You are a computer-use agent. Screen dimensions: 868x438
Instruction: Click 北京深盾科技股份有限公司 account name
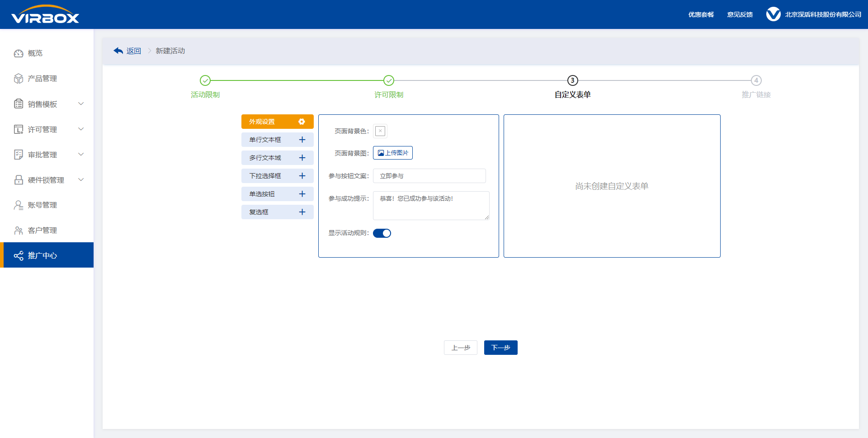(x=823, y=14)
